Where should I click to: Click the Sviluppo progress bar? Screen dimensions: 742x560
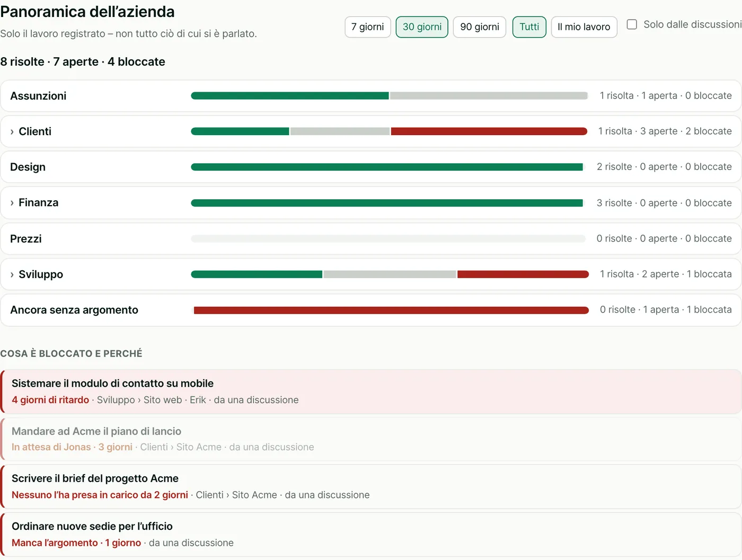point(390,274)
